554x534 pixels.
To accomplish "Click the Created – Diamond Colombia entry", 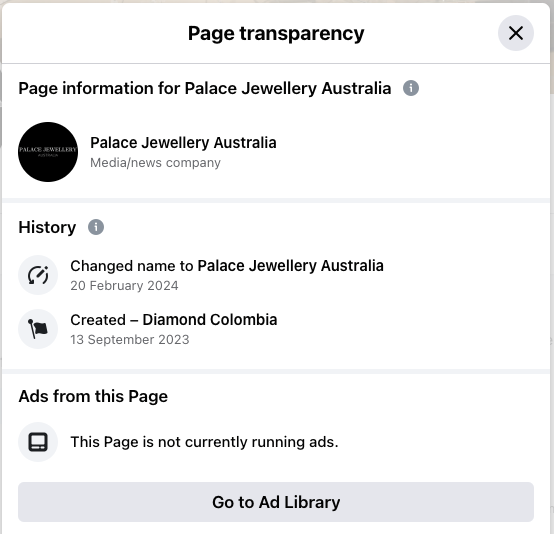I will [x=174, y=320].
